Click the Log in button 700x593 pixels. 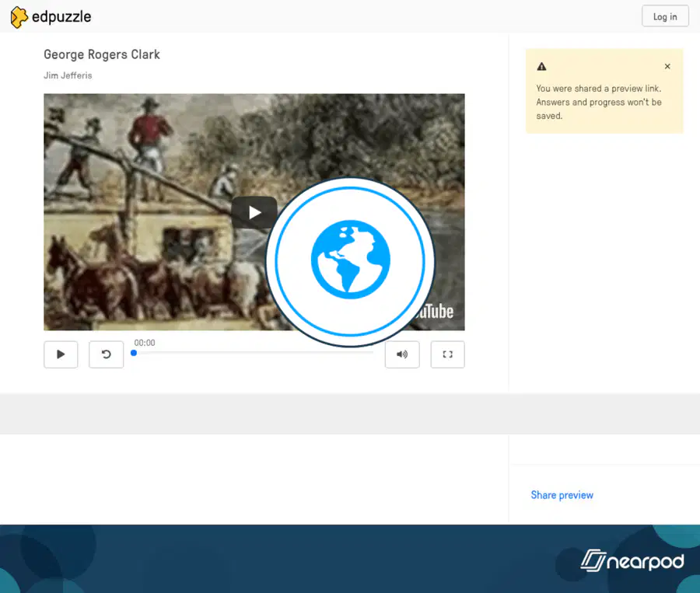[665, 16]
